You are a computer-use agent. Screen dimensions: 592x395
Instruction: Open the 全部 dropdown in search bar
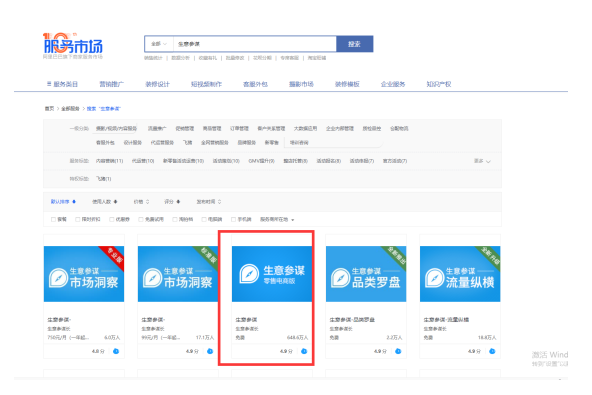coord(159,44)
